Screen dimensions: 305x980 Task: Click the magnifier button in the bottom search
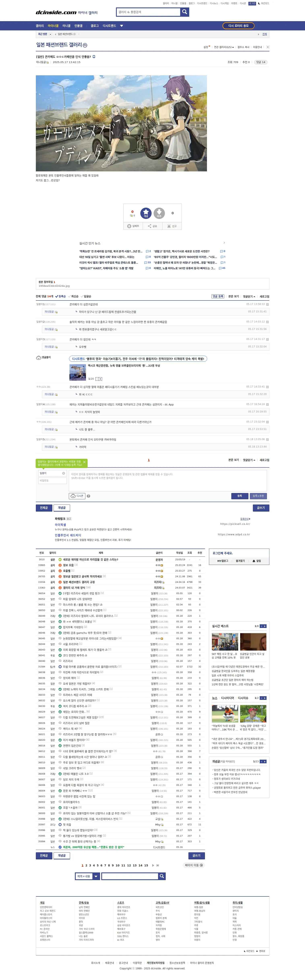click(x=162, y=876)
